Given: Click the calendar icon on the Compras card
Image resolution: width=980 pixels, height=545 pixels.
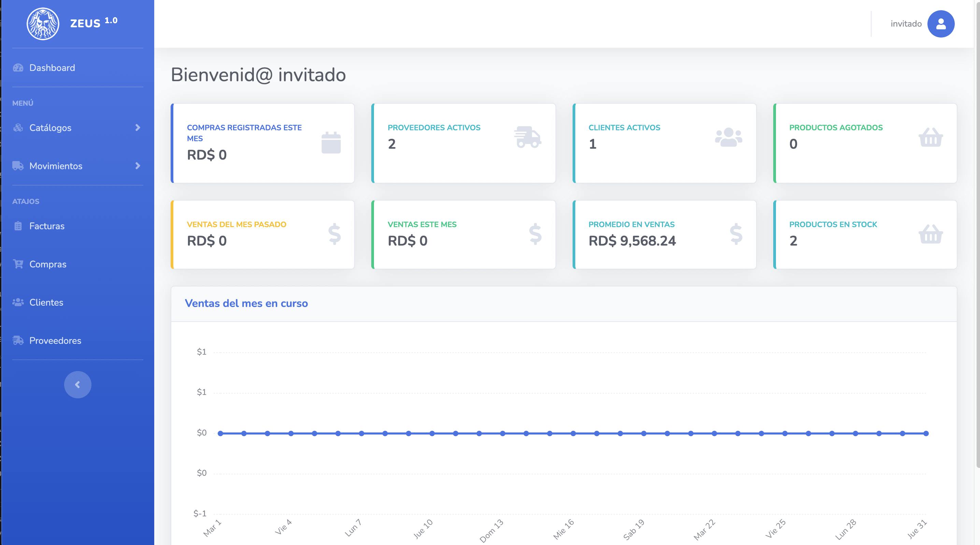Looking at the screenshot, I should pos(331,143).
